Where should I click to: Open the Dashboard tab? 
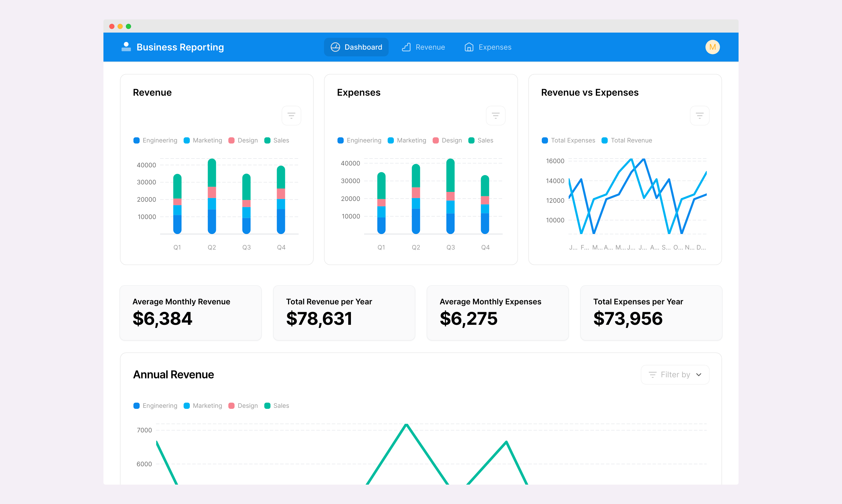(356, 47)
